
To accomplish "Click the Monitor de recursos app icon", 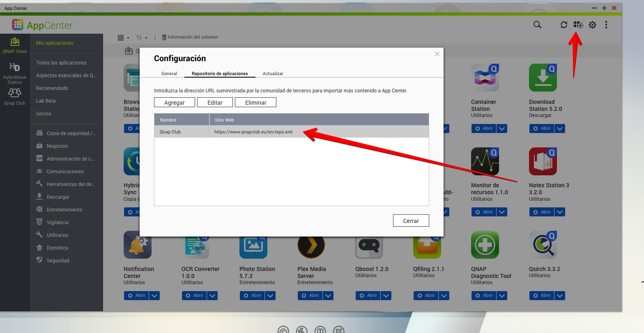I will pyautogui.click(x=485, y=161).
